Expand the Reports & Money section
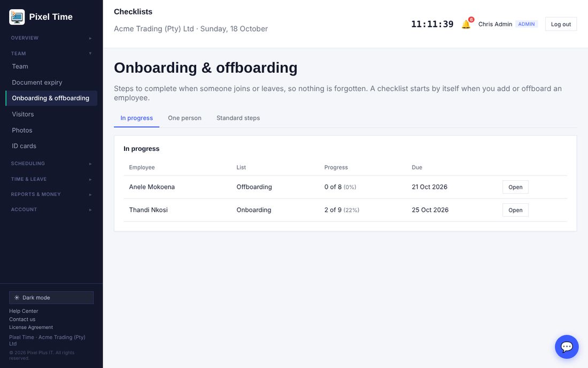The height and width of the screenshot is (368, 588). coord(51,194)
